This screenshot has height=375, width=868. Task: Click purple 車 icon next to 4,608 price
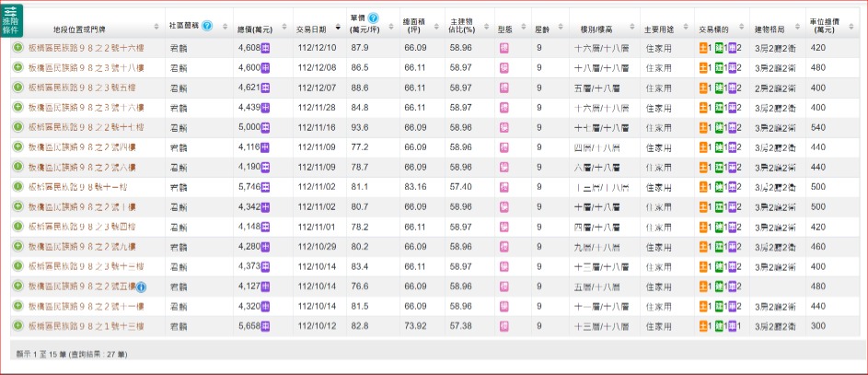(x=265, y=47)
